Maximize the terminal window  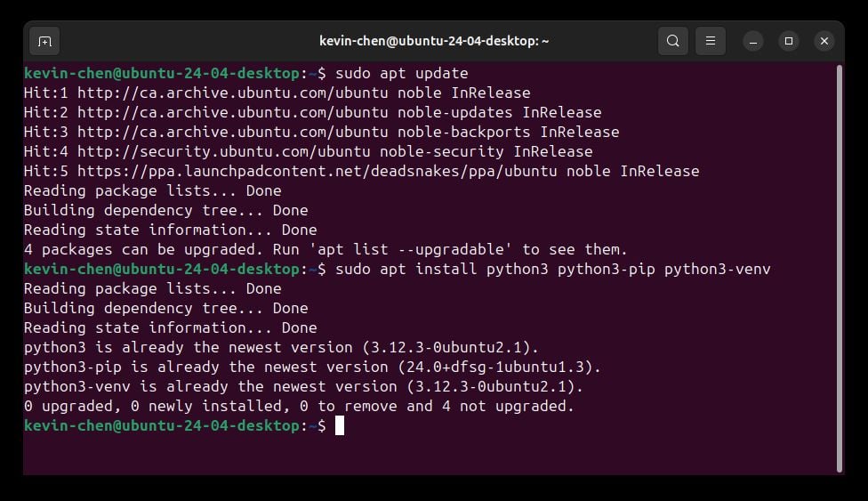(789, 41)
